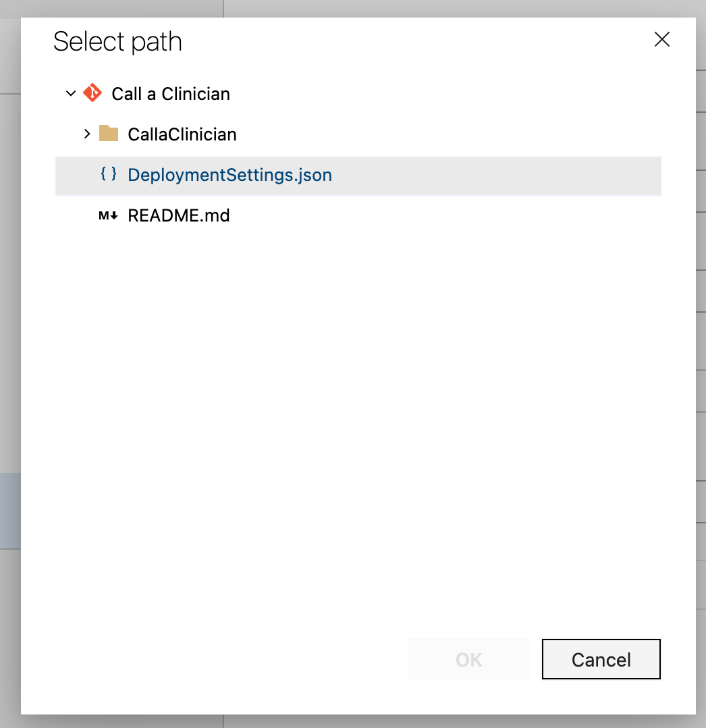Screen dimensions: 706x728
Task: Click empty white area below file tree
Action: click(358, 418)
